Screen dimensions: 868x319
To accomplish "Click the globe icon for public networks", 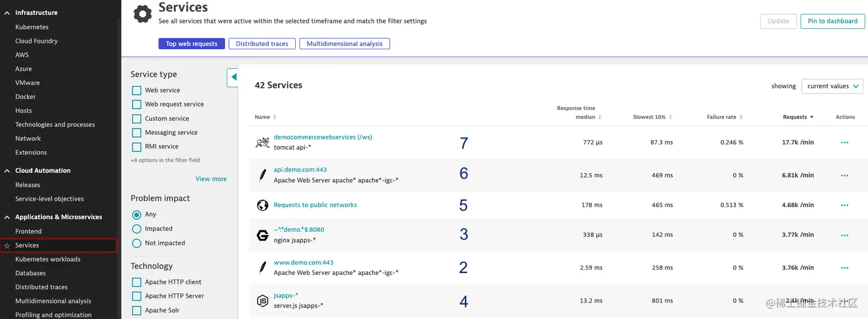I will (262, 205).
